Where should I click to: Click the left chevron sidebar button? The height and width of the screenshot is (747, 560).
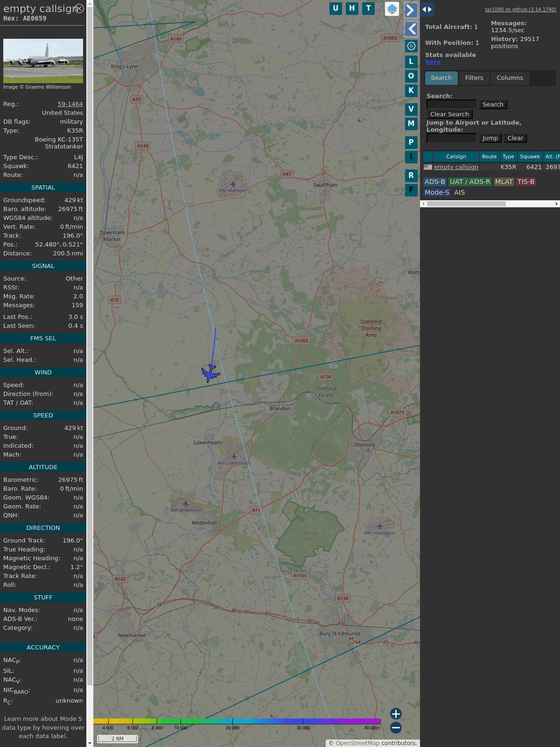[x=411, y=29]
